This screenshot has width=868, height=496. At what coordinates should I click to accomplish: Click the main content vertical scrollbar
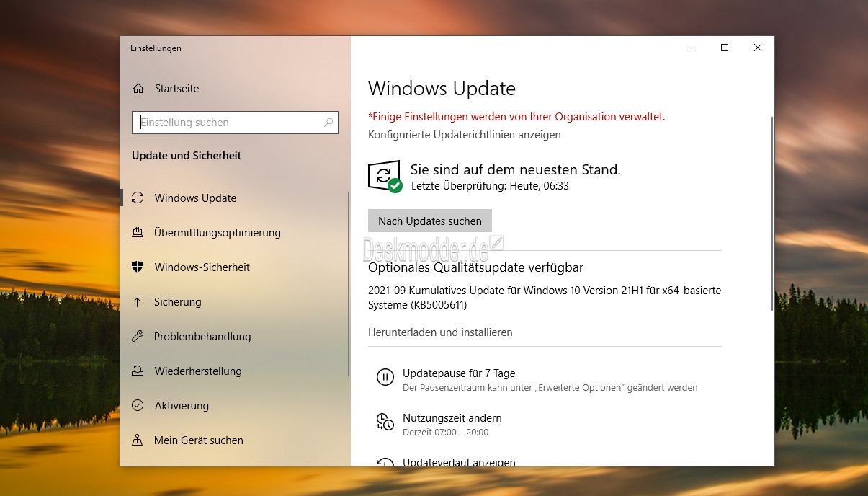pos(772,213)
